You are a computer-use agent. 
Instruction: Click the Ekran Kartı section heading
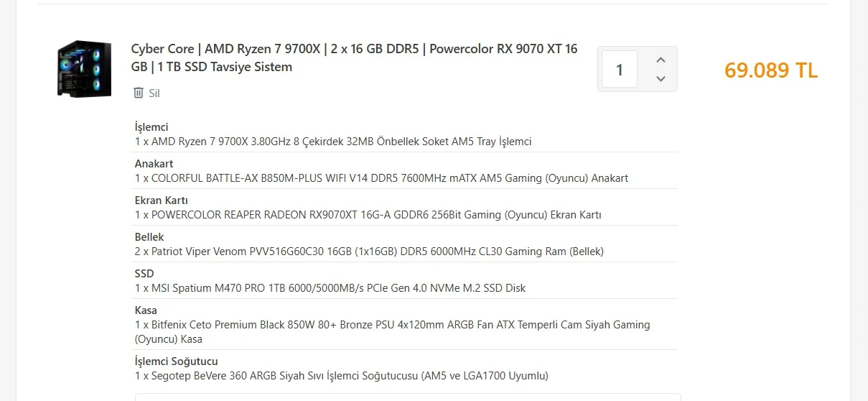tap(161, 200)
